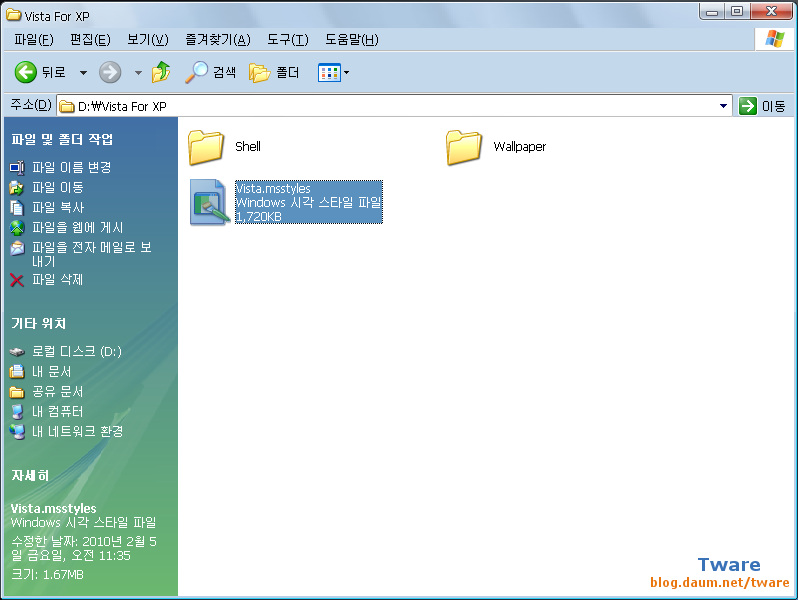Open the 파일(F) menu
Screen dimensions: 798x600
(34, 40)
